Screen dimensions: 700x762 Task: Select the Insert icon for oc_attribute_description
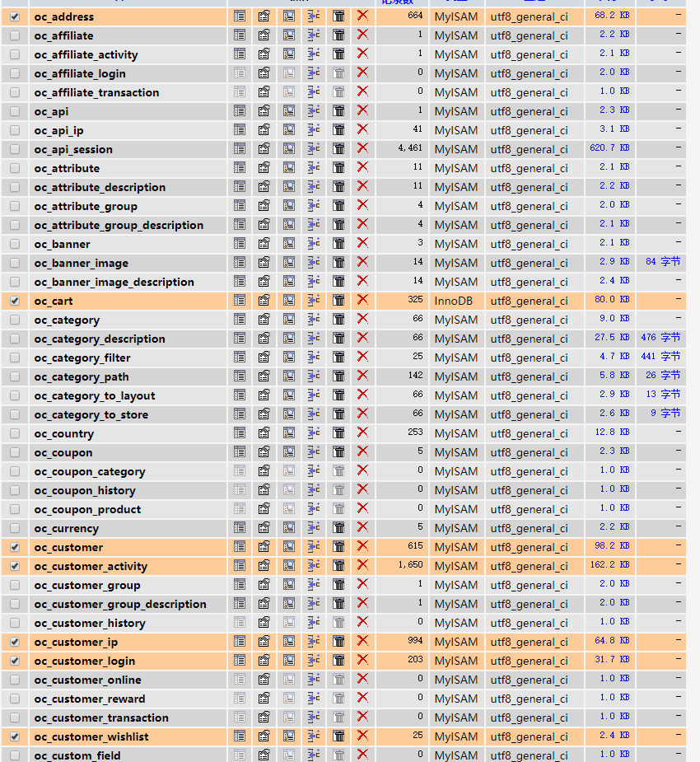tap(314, 187)
